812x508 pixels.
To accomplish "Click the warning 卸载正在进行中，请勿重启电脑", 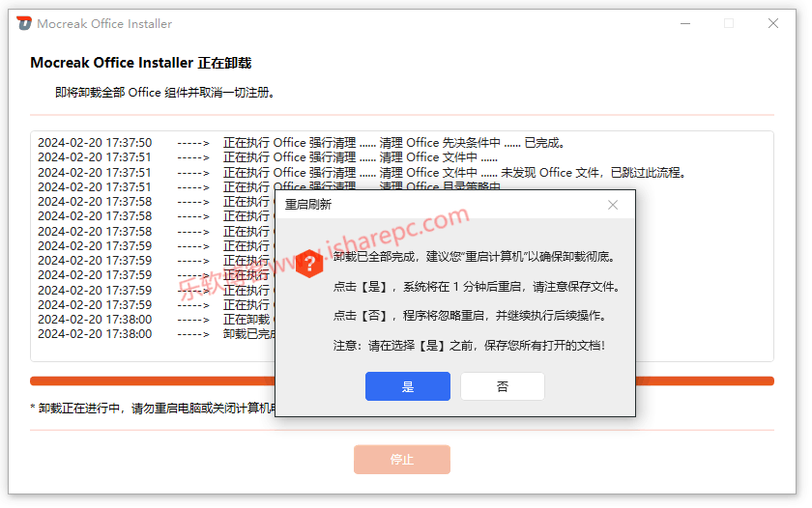I will pos(154,409).
